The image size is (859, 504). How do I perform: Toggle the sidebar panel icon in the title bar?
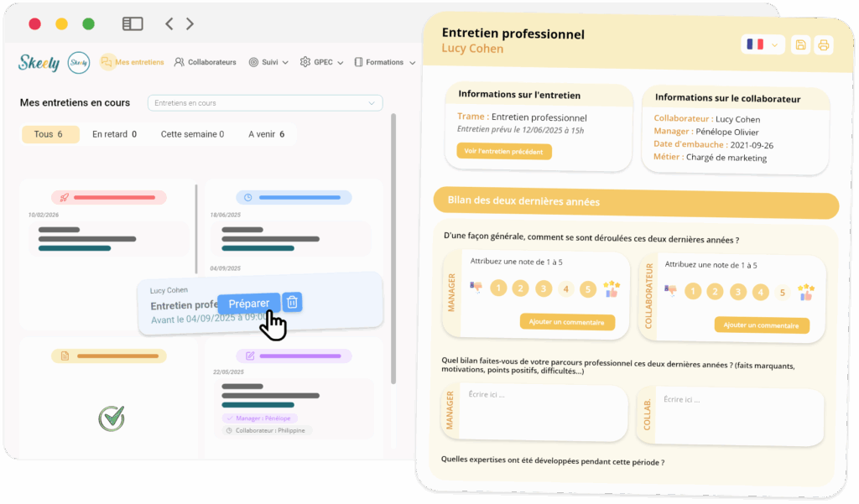(133, 23)
